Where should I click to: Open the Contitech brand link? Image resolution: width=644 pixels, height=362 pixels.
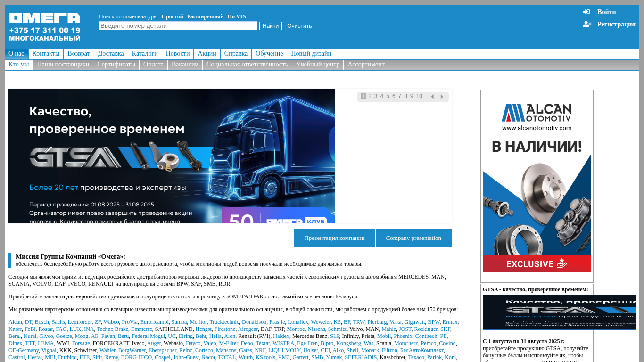click(426, 336)
